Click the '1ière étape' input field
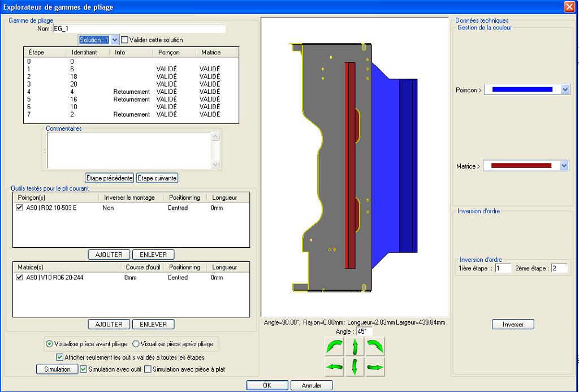 point(503,268)
